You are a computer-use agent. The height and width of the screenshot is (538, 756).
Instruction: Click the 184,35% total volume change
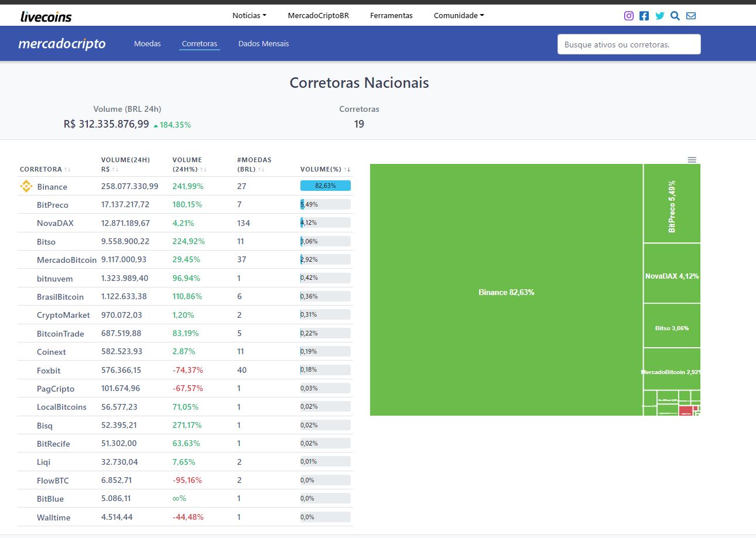172,125
